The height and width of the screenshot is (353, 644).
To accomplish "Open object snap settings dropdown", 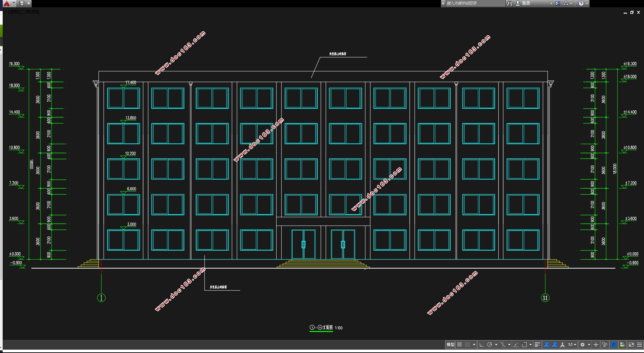I will [x=530, y=345].
